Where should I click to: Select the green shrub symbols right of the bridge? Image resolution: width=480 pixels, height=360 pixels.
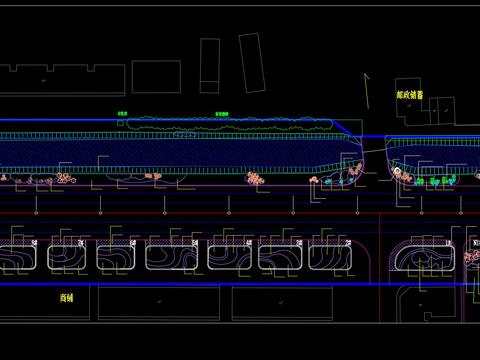[x=435, y=181]
